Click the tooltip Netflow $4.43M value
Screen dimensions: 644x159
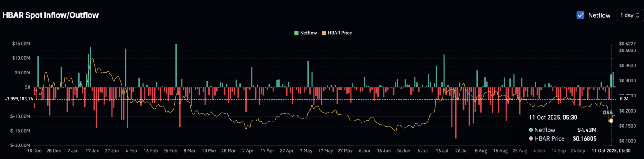pyautogui.click(x=587, y=130)
